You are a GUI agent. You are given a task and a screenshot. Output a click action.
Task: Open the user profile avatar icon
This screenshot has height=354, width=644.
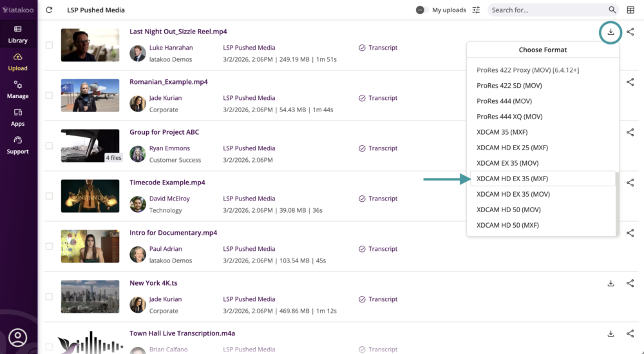coord(18,337)
